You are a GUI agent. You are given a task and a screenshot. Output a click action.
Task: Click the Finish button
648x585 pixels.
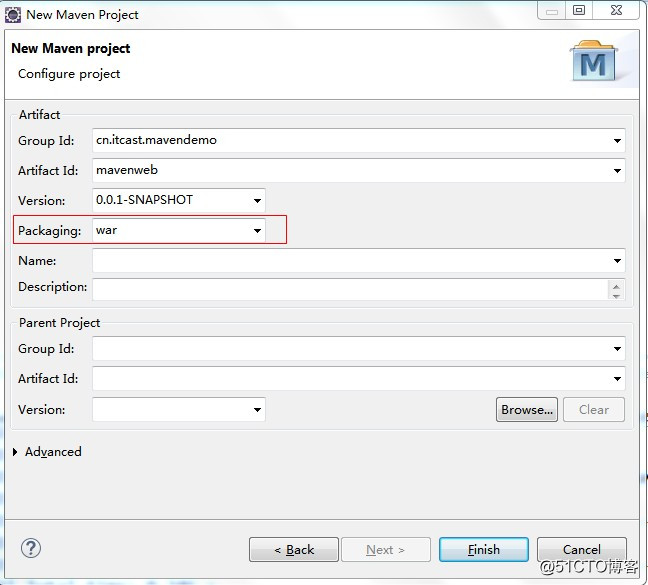(484, 549)
